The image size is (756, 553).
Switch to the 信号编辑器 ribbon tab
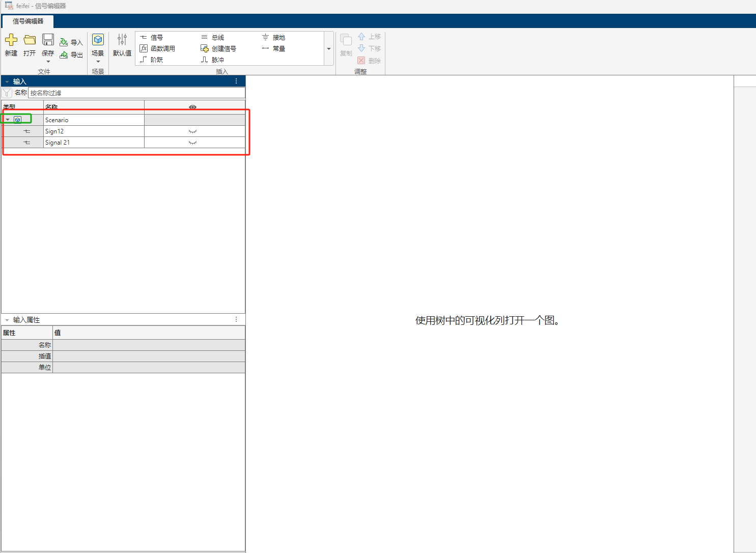(x=28, y=21)
